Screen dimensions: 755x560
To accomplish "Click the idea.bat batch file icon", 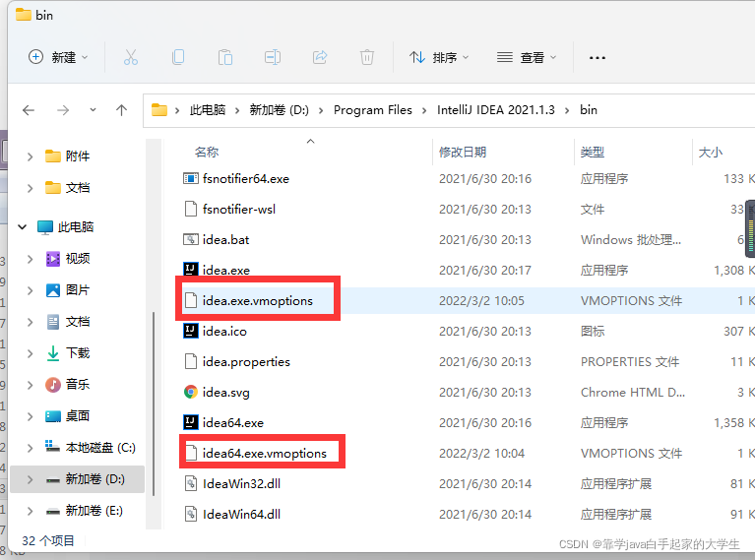I will tap(191, 239).
